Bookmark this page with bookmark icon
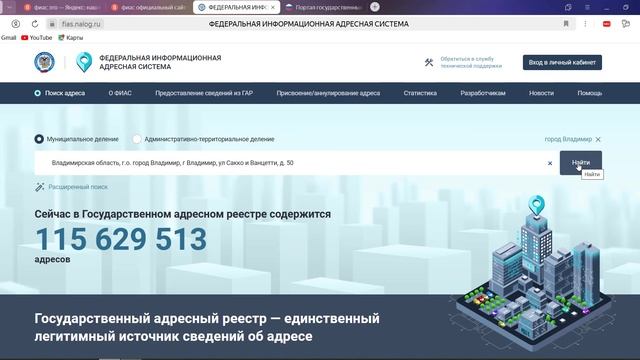The image size is (640, 360). click(x=566, y=24)
